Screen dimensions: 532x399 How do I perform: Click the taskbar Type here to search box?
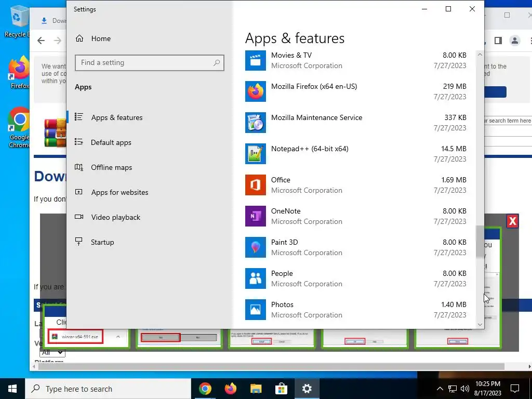(x=108, y=389)
